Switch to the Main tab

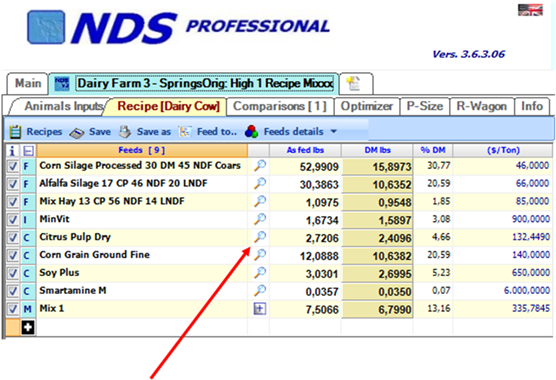coord(28,84)
